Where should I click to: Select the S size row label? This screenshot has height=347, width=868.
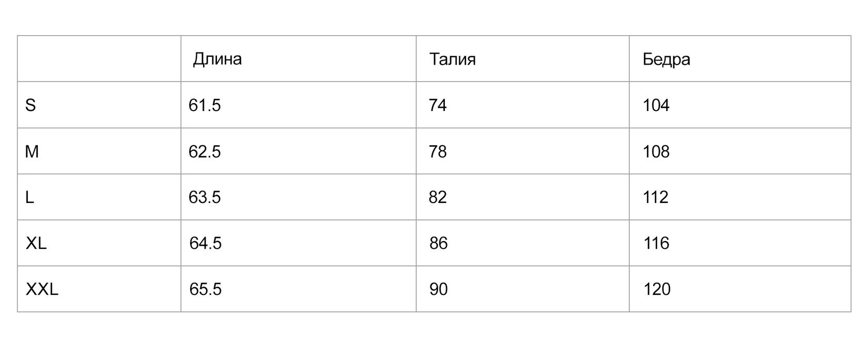(30, 105)
